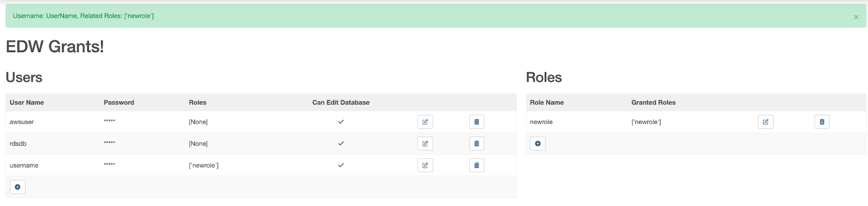The height and width of the screenshot is (206, 868).
Task: Click the [None] roles cell for rdsdb
Action: tap(198, 143)
